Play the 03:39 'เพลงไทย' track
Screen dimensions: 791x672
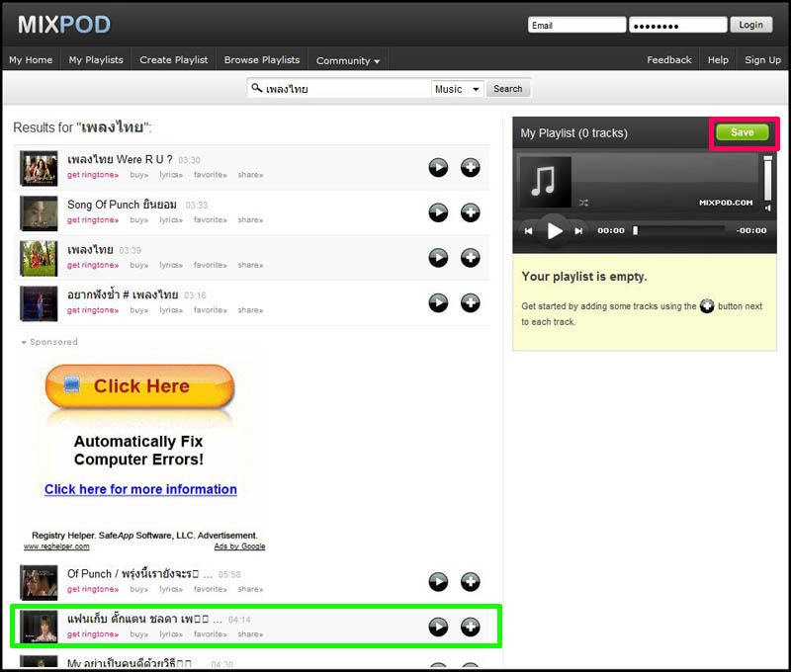click(438, 258)
